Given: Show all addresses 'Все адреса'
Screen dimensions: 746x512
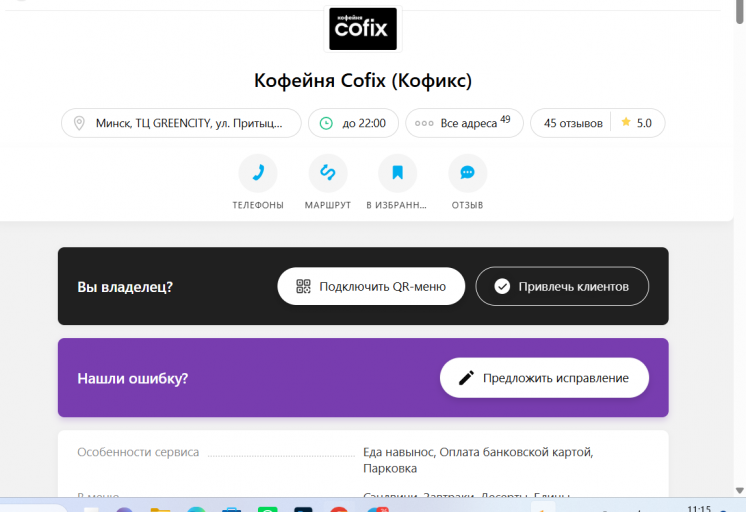Looking at the screenshot, I should 464,123.
